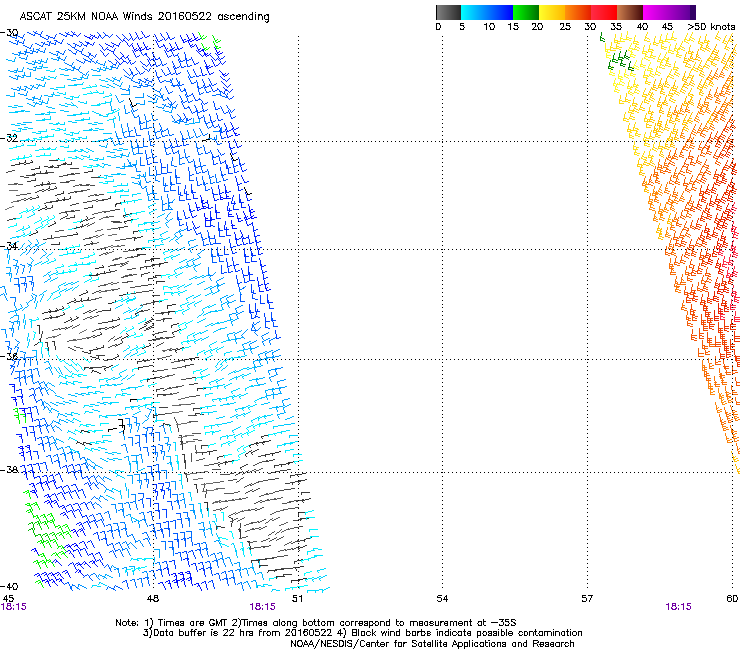
Task: Click the '35' label on the knots scale
Action: (616, 27)
